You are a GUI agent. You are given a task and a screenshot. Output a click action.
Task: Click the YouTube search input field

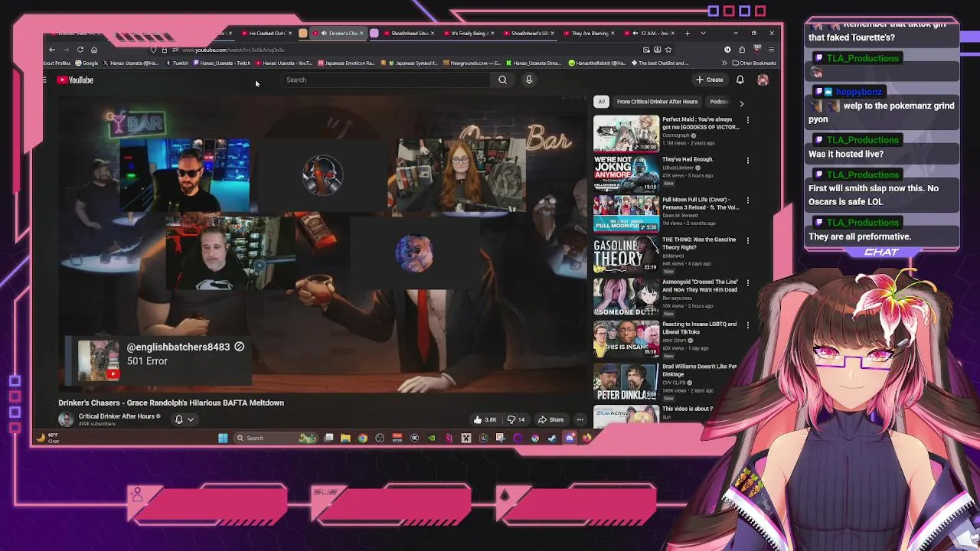point(387,80)
